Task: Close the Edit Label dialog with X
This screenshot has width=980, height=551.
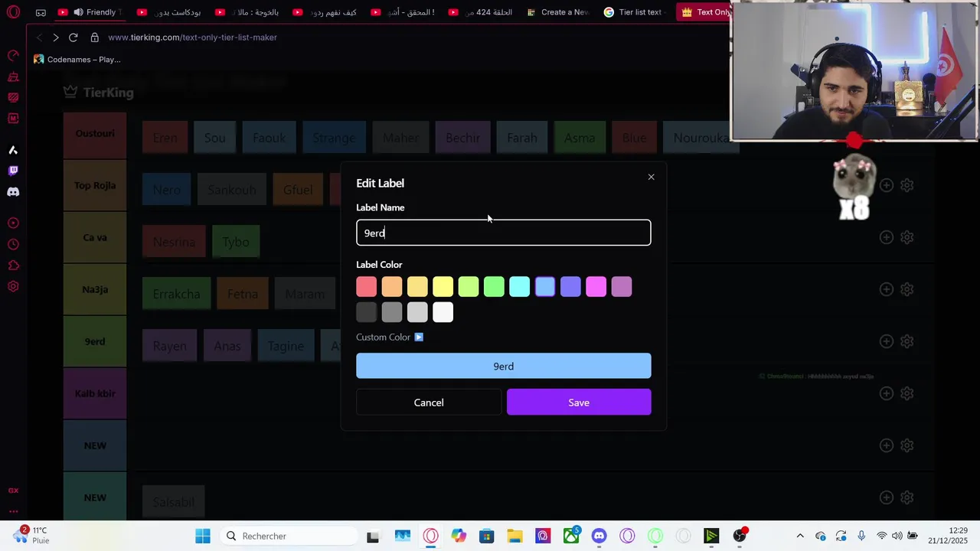Action: [651, 177]
